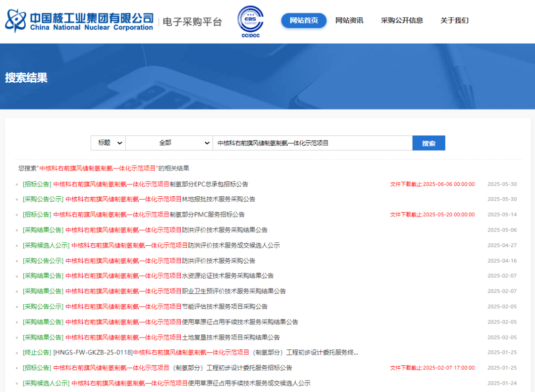Viewport: 535px width, 392px height.
Task: Click the date 2025-05-14
Action: point(502,215)
